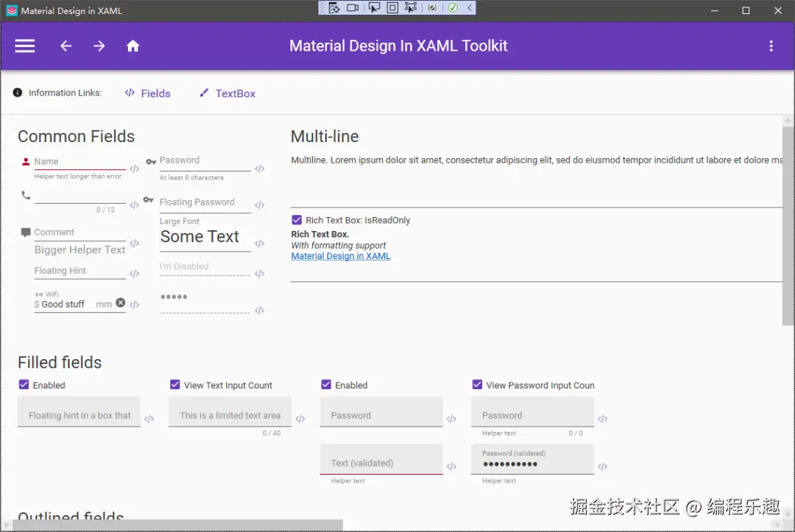Viewport: 795px width, 532px height.
Task: Open binding failures braces icon
Action: click(x=432, y=7)
